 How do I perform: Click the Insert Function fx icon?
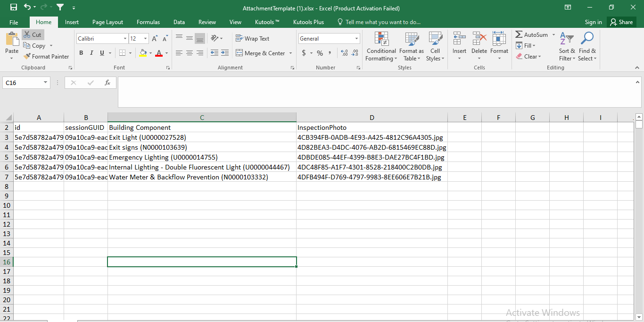tap(107, 83)
